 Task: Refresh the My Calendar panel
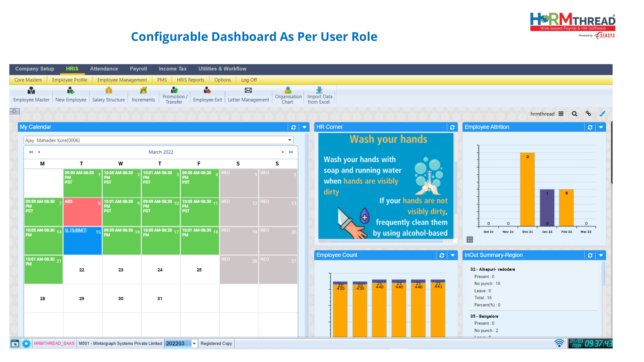tap(294, 127)
